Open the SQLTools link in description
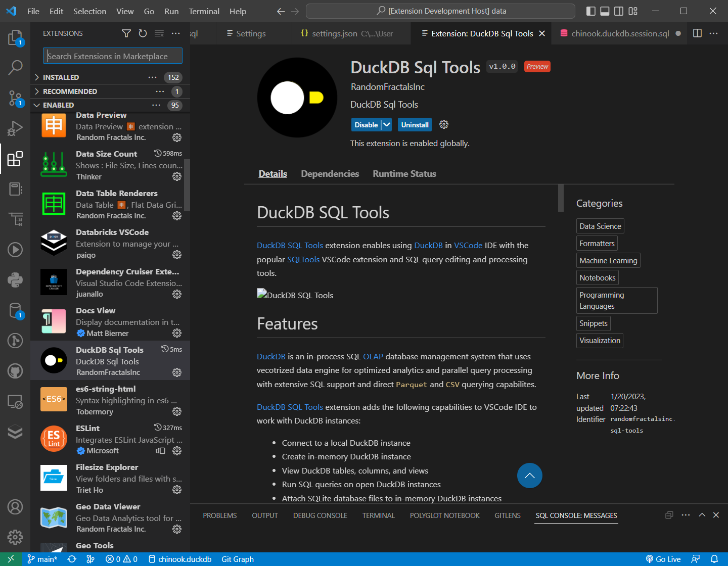The height and width of the screenshot is (566, 728). click(303, 259)
